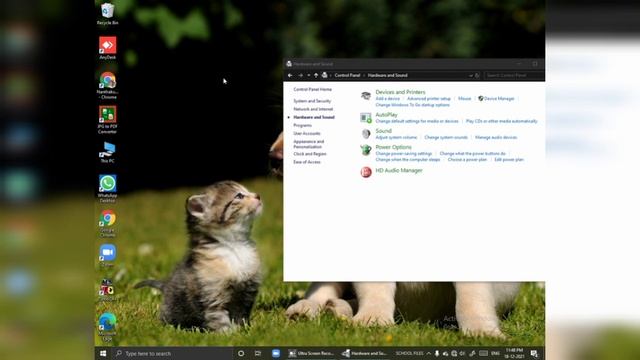Open the Device Manager link

tap(496, 99)
